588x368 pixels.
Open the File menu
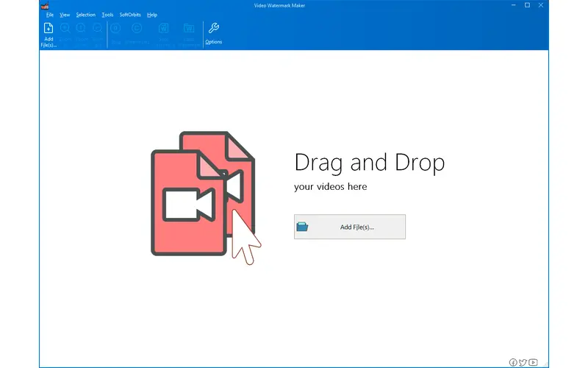pyautogui.click(x=50, y=15)
